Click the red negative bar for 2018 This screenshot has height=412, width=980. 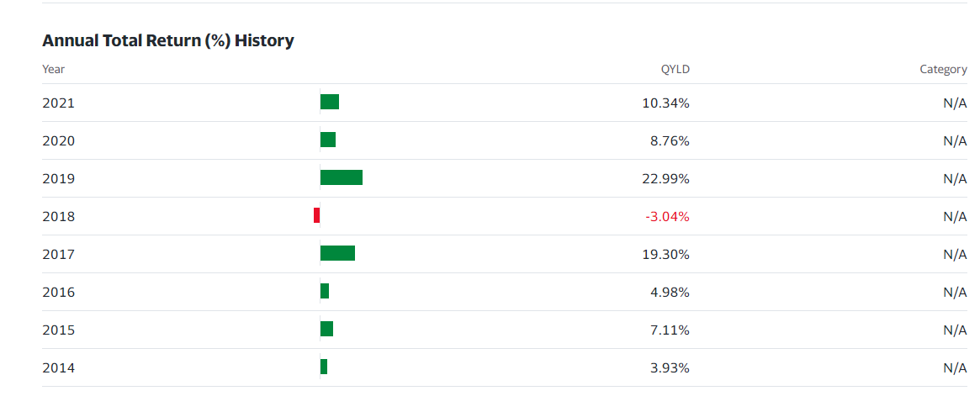tap(316, 215)
